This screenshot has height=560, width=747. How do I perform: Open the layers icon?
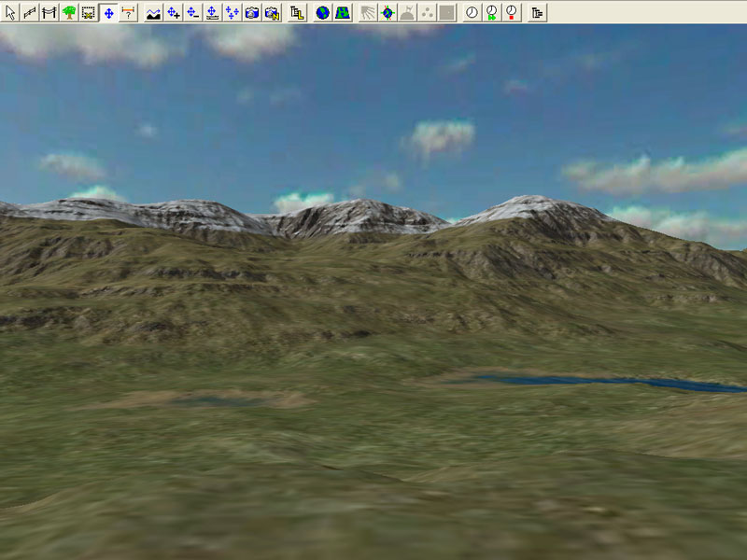pyautogui.click(x=297, y=13)
